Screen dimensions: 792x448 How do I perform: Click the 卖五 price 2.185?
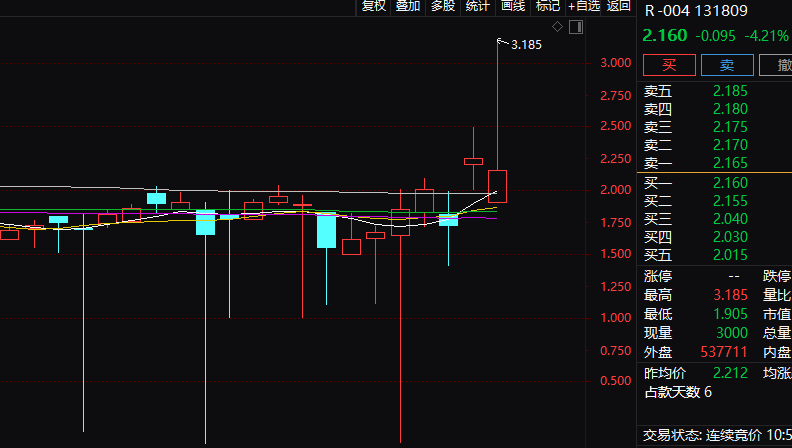[730, 91]
